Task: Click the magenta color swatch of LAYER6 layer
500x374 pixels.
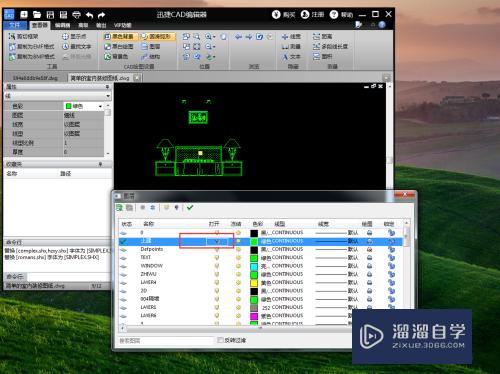Action: coord(254,316)
